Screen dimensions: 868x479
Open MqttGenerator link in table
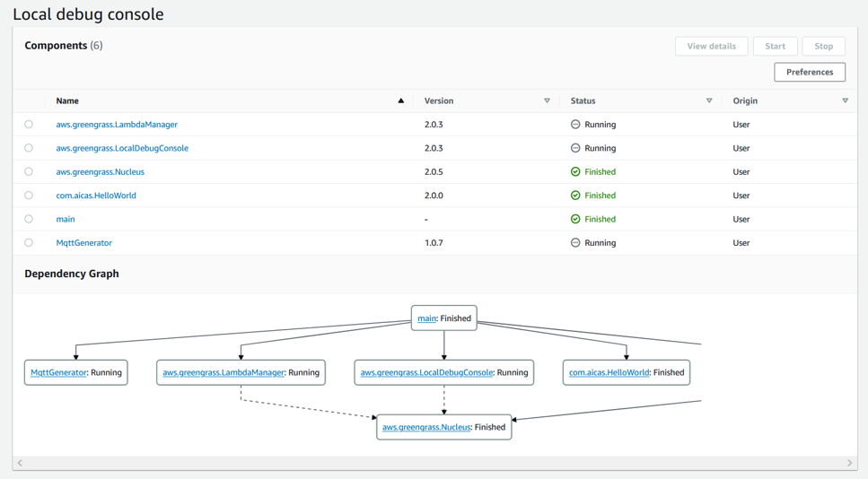(x=84, y=243)
